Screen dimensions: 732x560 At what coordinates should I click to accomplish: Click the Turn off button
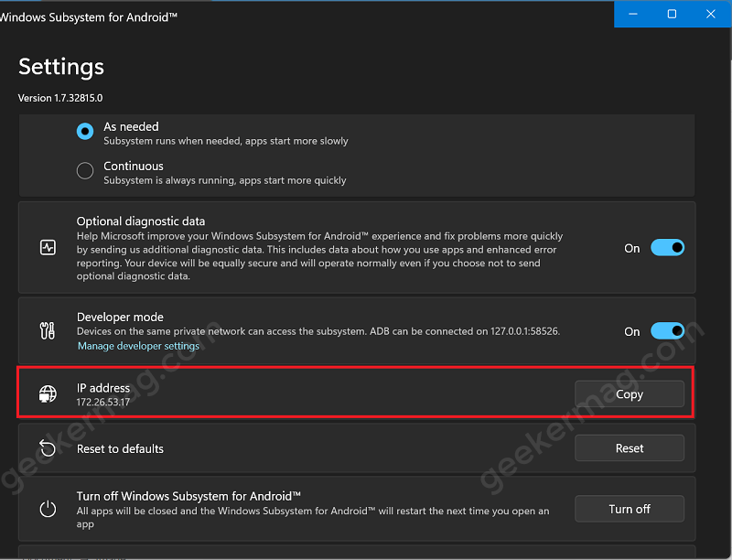pos(630,509)
